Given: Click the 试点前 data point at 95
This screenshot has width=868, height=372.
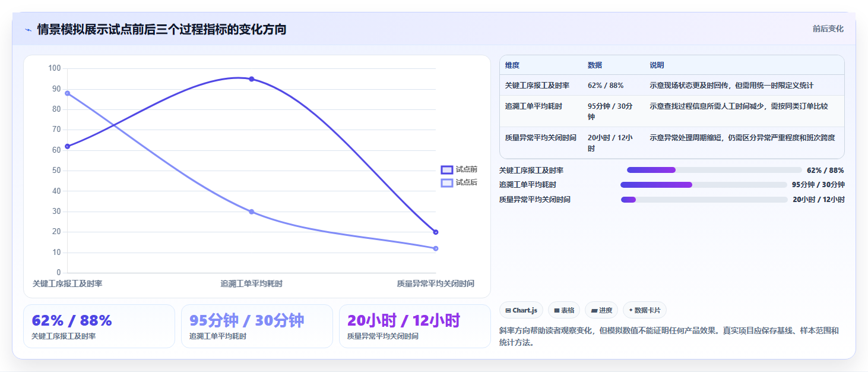Looking at the screenshot, I should 252,79.
